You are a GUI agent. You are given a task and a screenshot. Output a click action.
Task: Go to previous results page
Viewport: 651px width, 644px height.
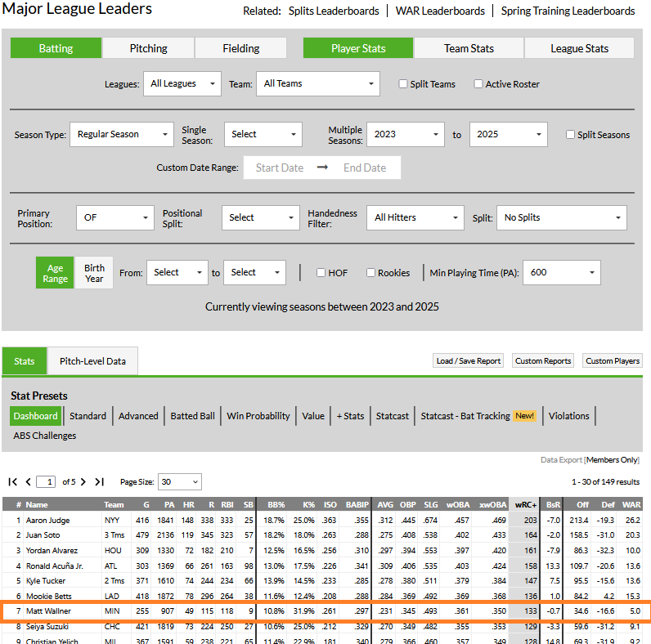coord(29,482)
